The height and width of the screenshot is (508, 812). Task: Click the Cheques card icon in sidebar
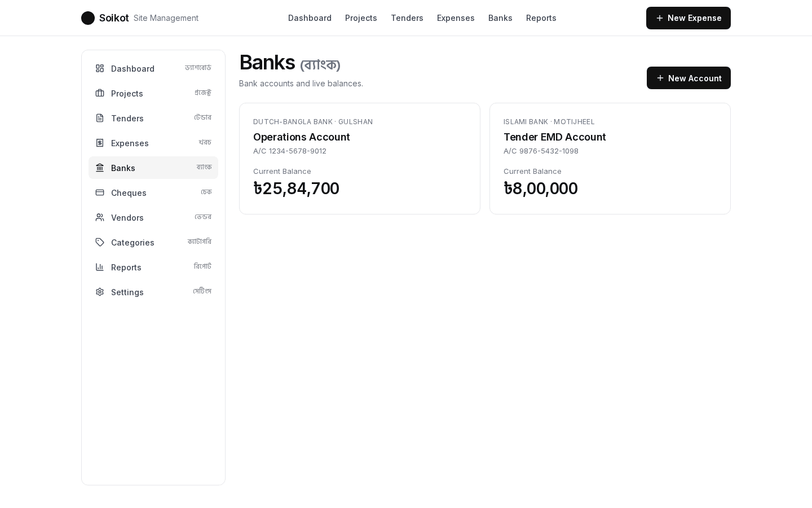100,192
